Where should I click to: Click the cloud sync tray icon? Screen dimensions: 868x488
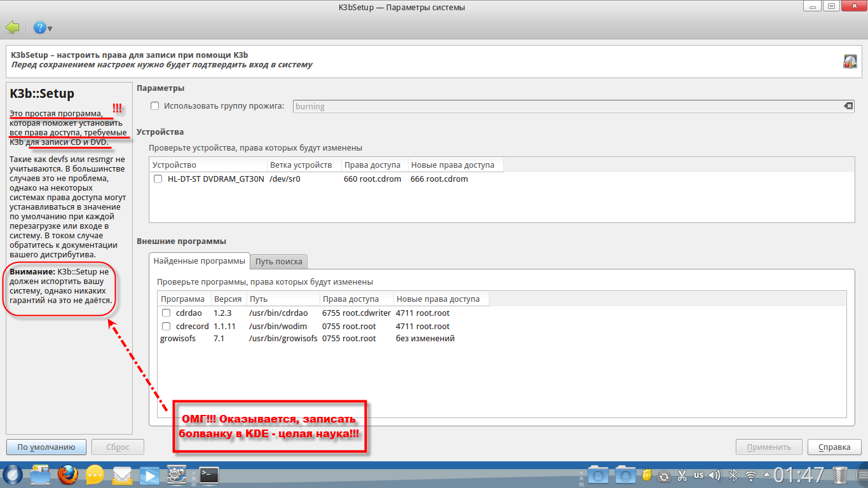665,475
